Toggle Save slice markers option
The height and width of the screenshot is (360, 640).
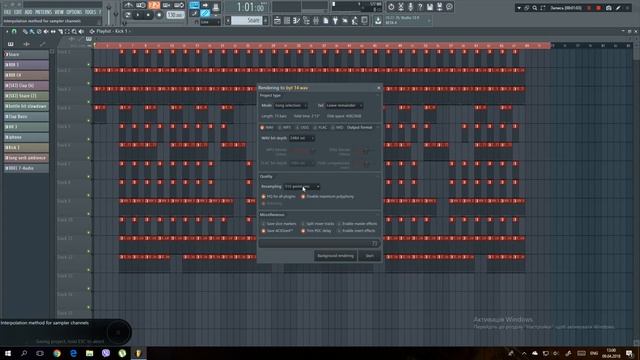[279, 224]
